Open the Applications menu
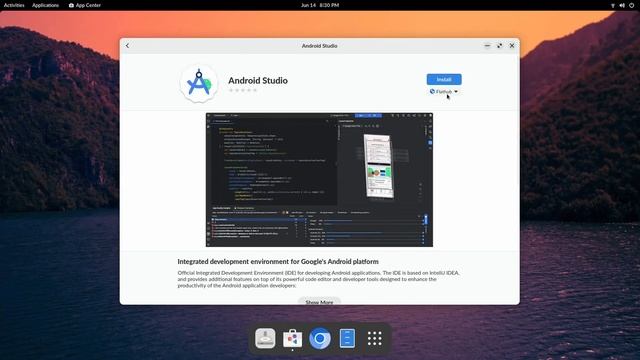The height and width of the screenshot is (360, 640). tap(45, 5)
